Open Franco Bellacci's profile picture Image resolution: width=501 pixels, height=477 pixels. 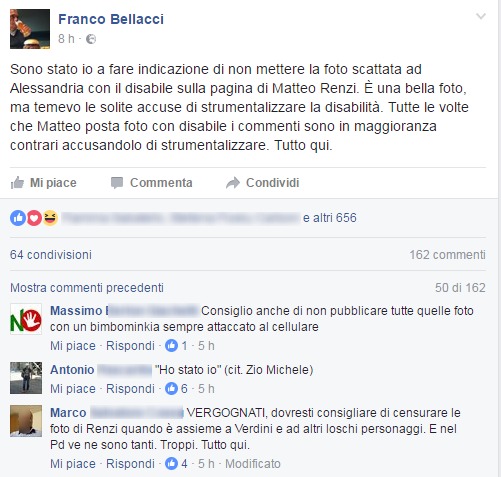(x=30, y=29)
